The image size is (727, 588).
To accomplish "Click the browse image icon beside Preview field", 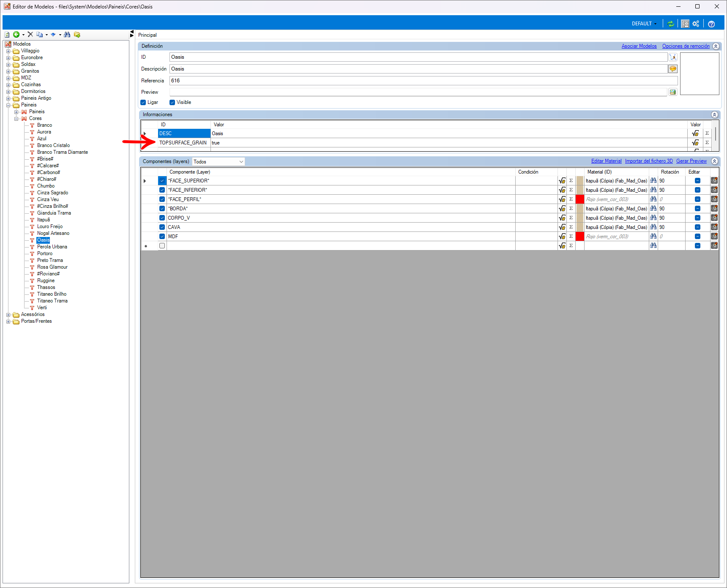I will pyautogui.click(x=673, y=92).
